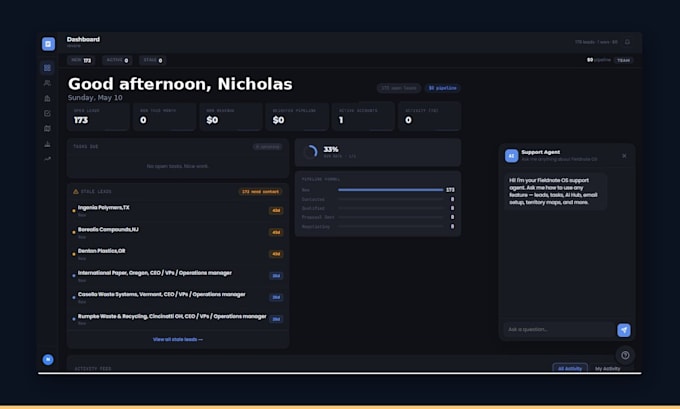
Task: Open the International Paper, Oregon lead
Action: tap(178, 276)
